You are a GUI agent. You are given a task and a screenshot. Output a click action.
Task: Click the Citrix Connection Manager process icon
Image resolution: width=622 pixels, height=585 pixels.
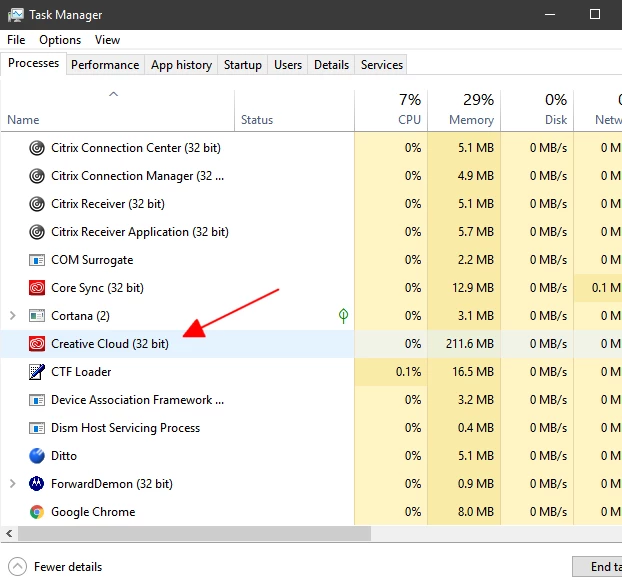click(37, 176)
